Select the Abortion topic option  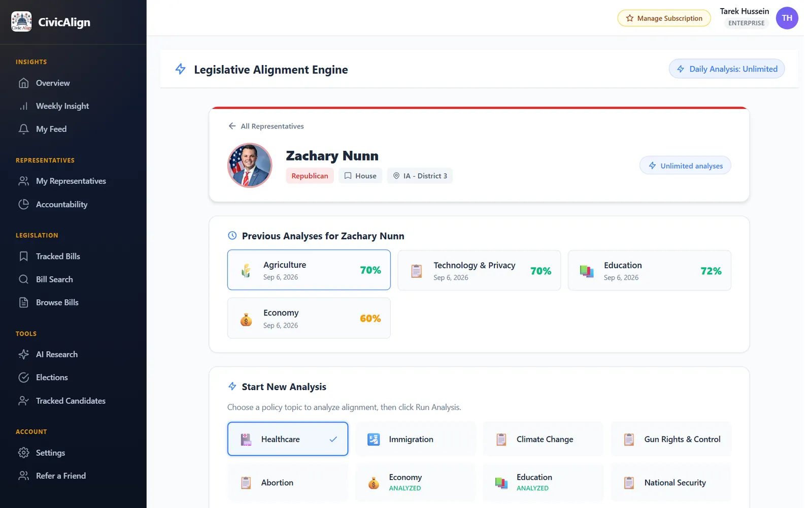point(288,483)
